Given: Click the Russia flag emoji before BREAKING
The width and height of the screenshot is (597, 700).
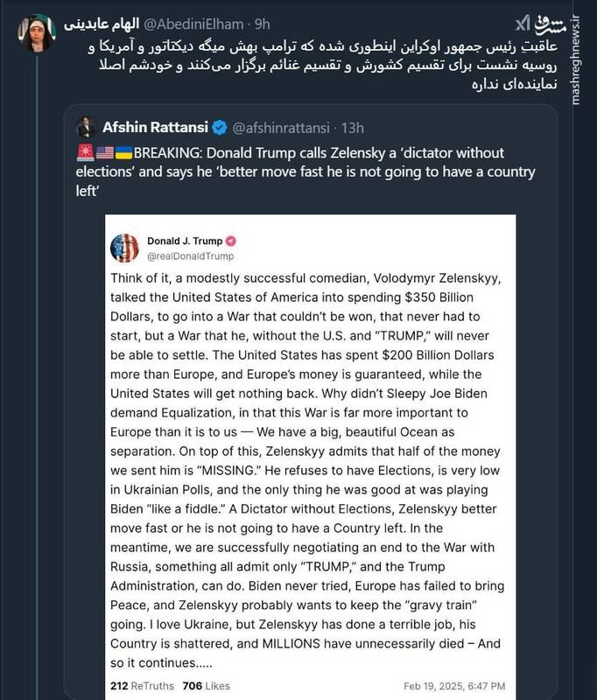Looking at the screenshot, I should tap(87, 150).
